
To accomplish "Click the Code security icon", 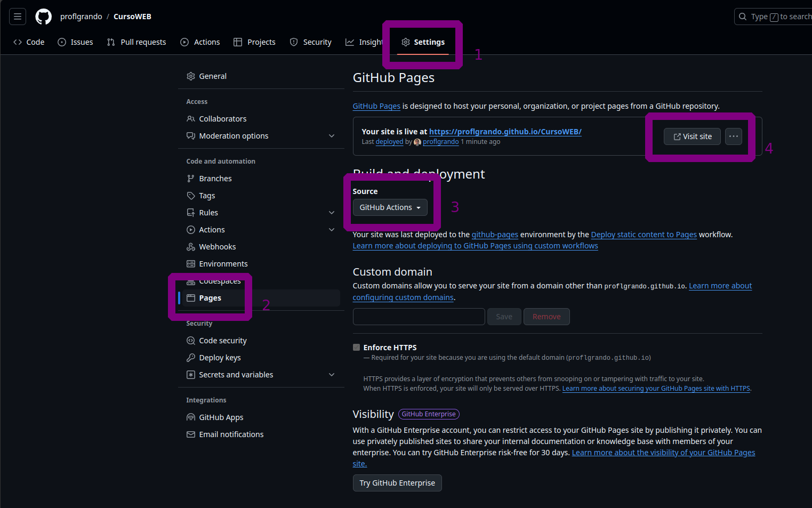I will [x=191, y=341].
